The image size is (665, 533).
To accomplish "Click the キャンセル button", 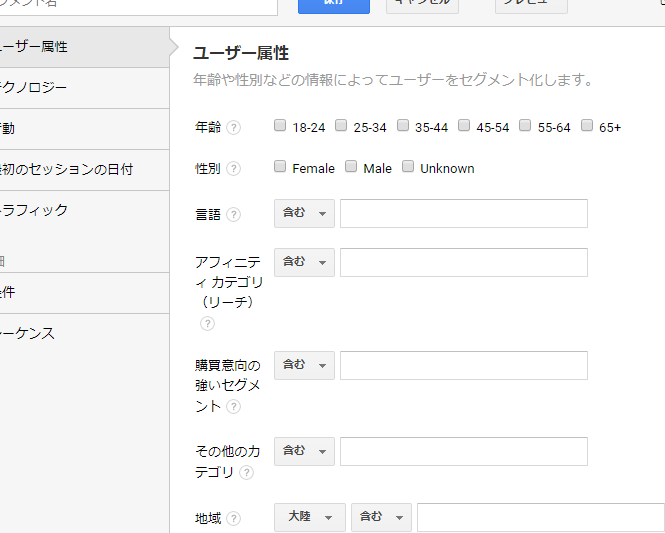I will click(x=422, y=5).
